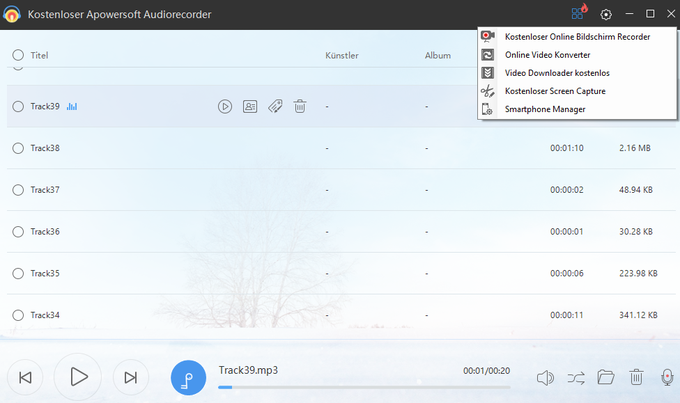The image size is (680, 403).
Task: Click Track39 title text
Action: pyautogui.click(x=45, y=106)
